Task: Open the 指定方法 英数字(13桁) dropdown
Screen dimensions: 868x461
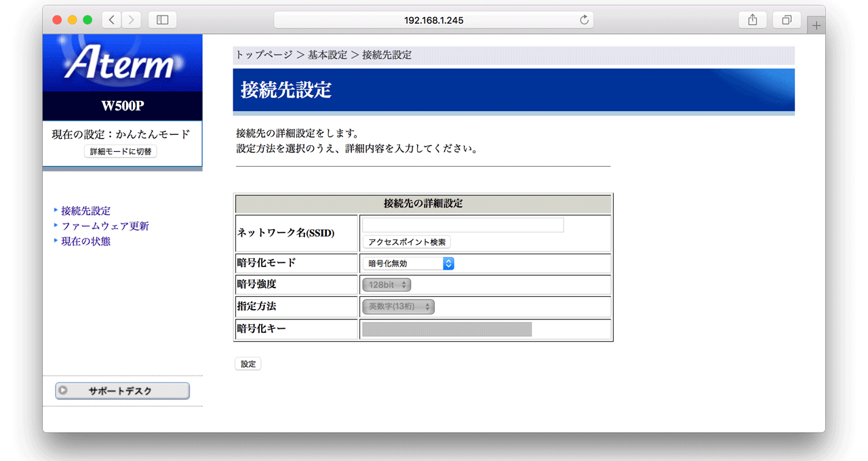Action: click(x=399, y=306)
